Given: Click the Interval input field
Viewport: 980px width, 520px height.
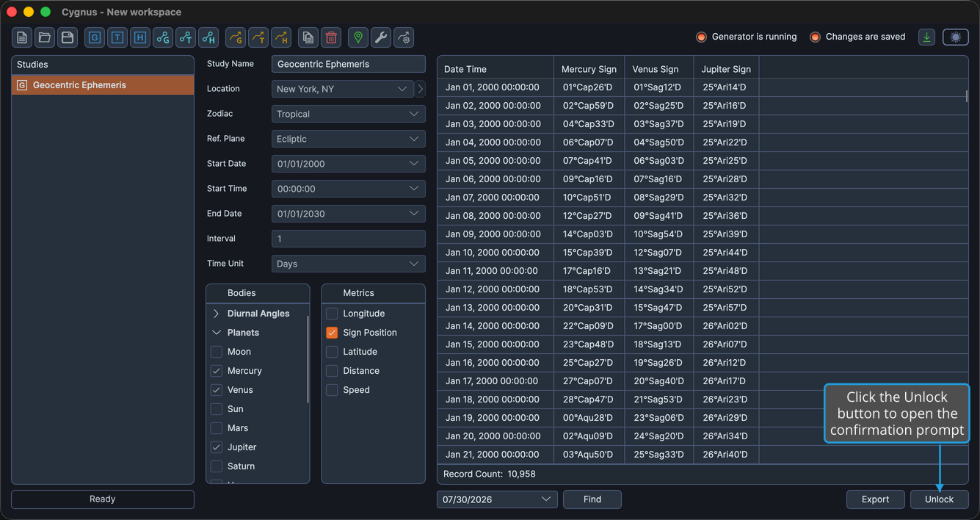Looking at the screenshot, I should point(349,239).
